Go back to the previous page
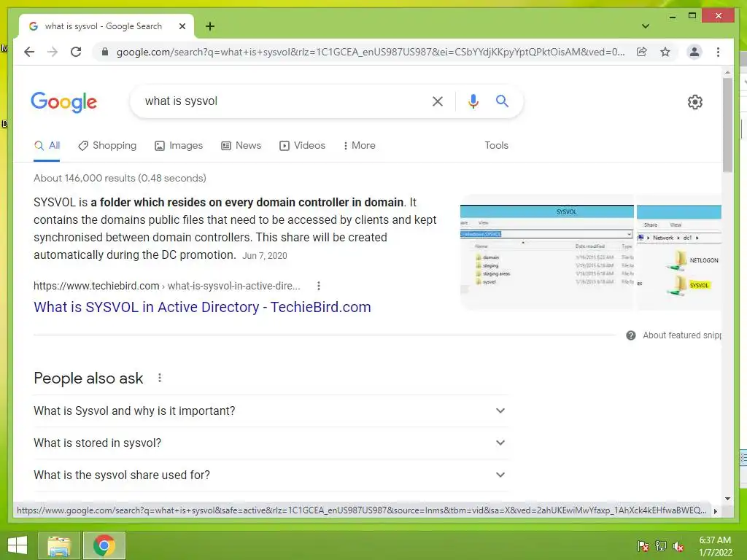 click(29, 52)
